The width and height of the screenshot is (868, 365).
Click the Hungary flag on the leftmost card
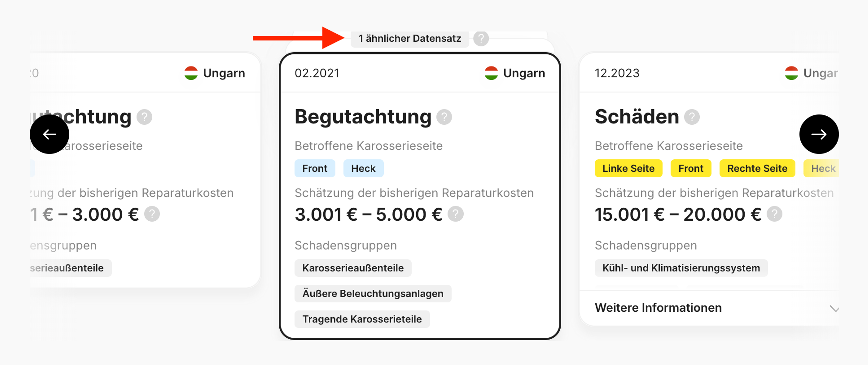click(x=191, y=73)
